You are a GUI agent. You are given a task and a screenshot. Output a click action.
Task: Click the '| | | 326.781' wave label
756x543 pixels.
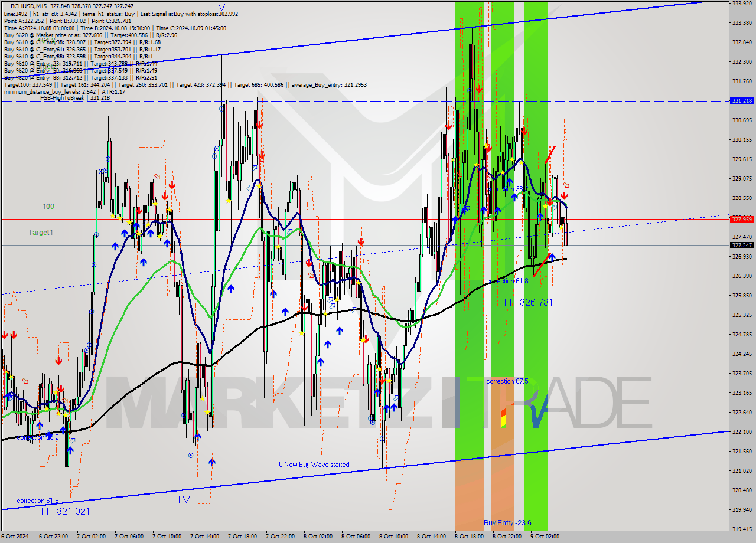(x=529, y=302)
